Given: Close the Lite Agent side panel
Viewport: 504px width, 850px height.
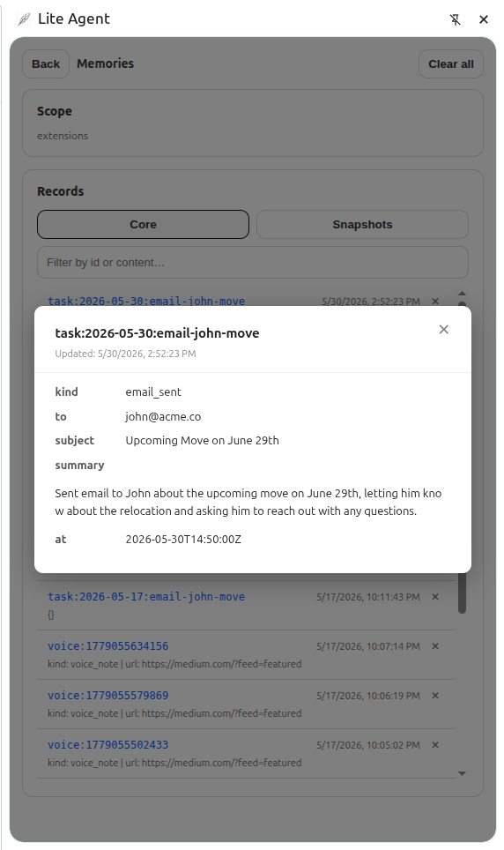Looking at the screenshot, I should click(x=484, y=19).
